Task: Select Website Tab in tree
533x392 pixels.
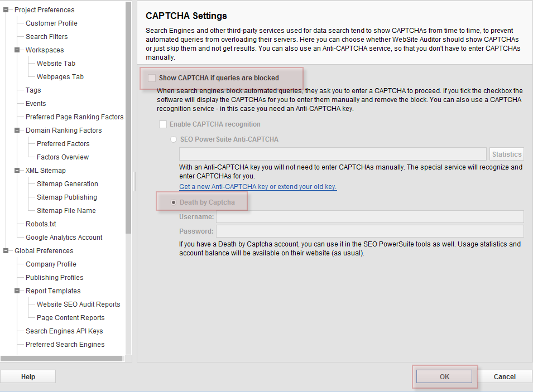Action: (56, 63)
